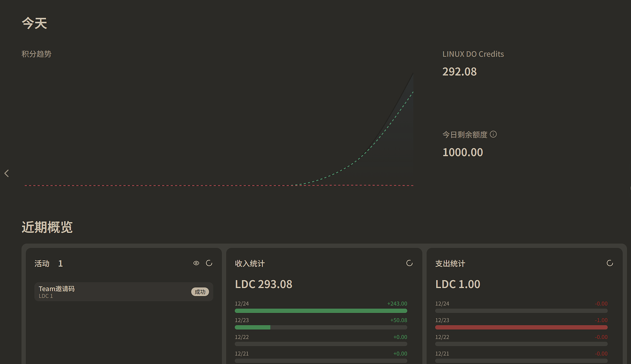Viewport: 631px width, 364px height.
Task: Select the LINUX DO Credits value 292.08
Action: click(460, 72)
